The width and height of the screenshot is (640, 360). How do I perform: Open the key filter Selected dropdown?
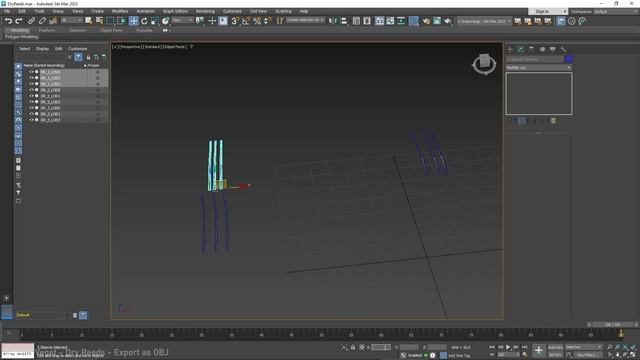(x=583, y=347)
